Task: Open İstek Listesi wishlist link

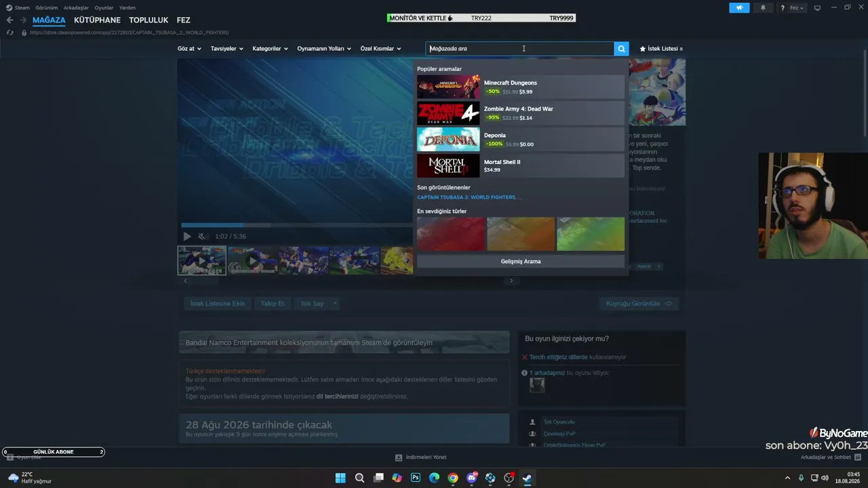Action: point(661,49)
